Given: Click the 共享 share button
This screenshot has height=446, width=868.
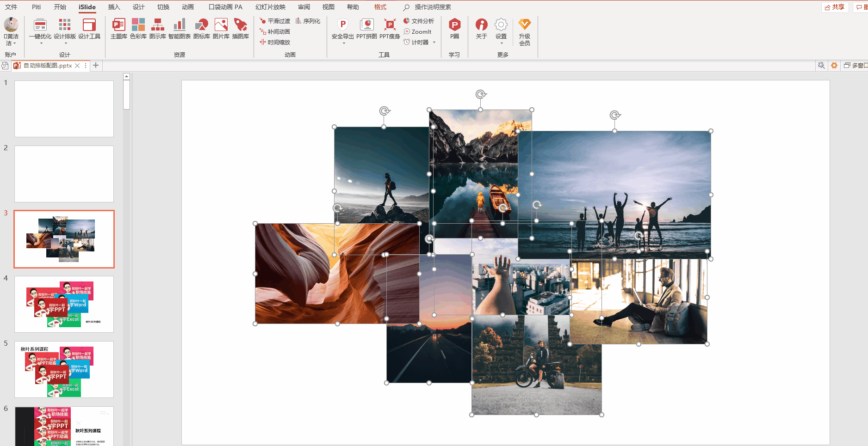Looking at the screenshot, I should point(835,7).
